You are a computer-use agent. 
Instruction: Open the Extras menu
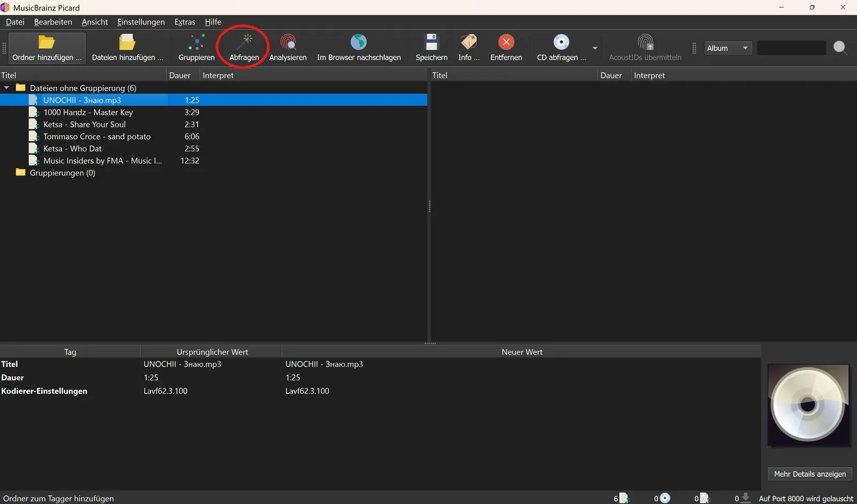point(185,22)
